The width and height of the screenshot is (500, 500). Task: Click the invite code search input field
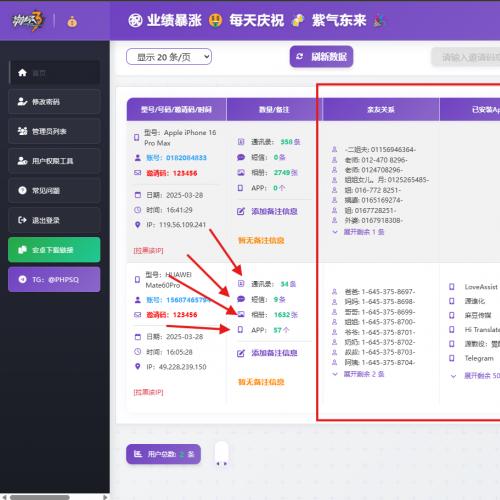pyautogui.click(x=466, y=57)
